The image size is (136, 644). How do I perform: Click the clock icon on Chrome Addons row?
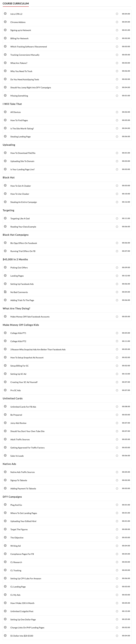click(x=117, y=22)
